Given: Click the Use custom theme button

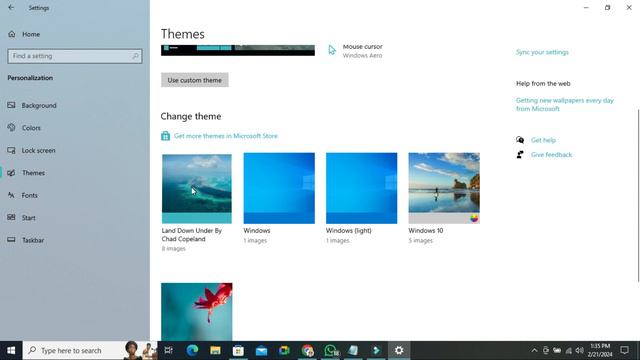Looking at the screenshot, I should click(x=195, y=80).
